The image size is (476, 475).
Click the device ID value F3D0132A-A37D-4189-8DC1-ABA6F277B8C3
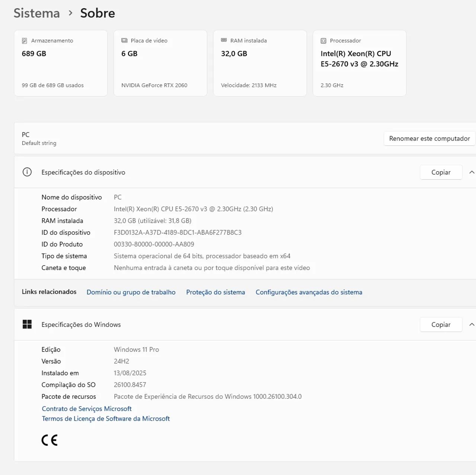click(178, 232)
